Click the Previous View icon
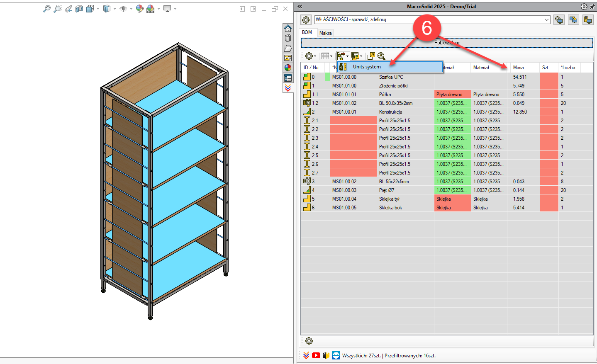The width and height of the screenshot is (597, 364). click(x=68, y=9)
